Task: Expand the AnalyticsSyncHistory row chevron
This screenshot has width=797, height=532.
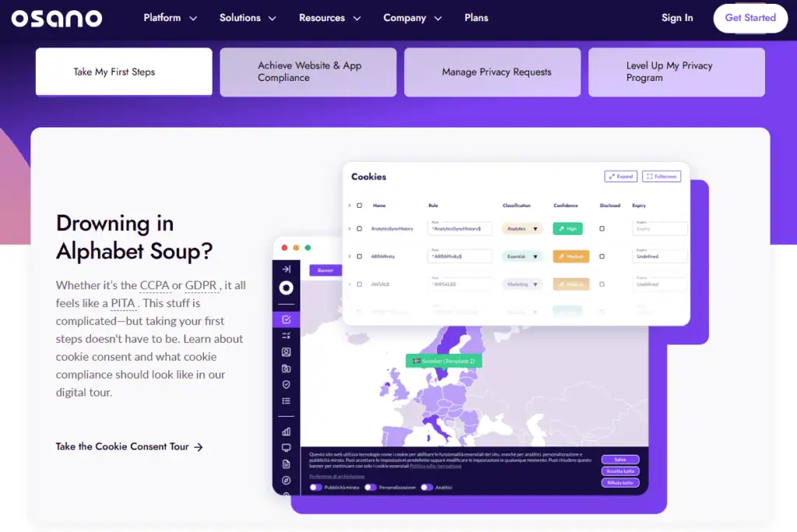Action: click(349, 229)
